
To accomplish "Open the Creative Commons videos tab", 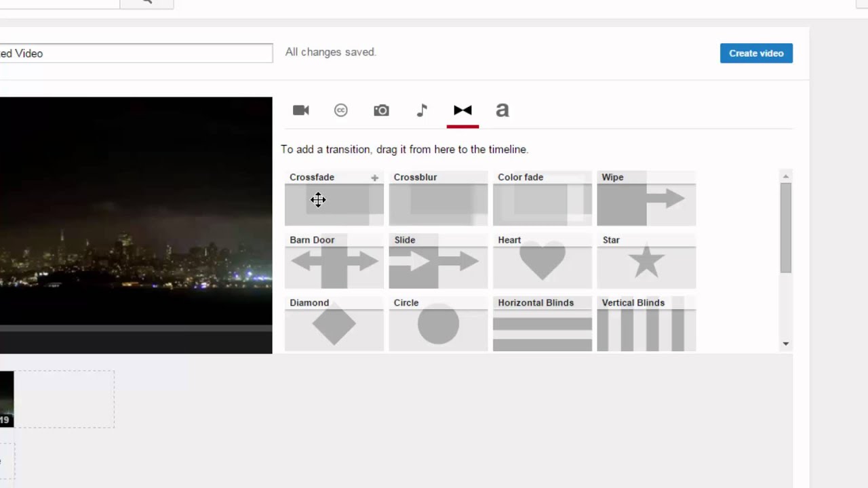I will coord(341,110).
